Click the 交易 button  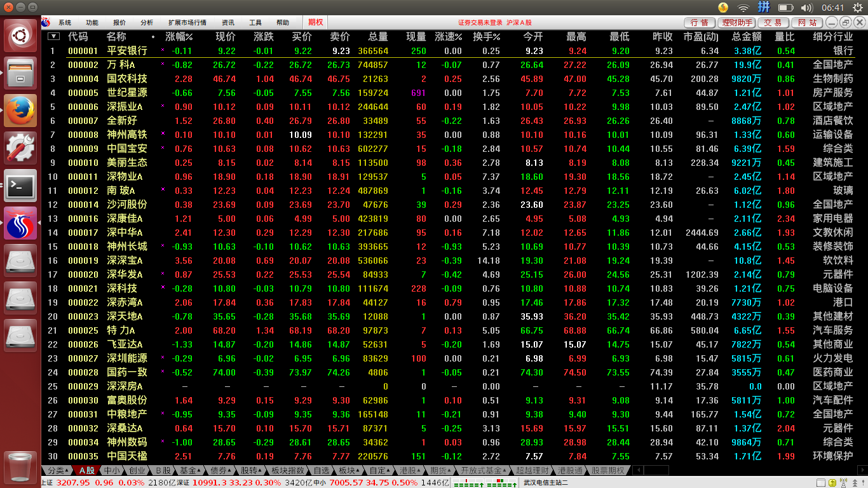(773, 23)
